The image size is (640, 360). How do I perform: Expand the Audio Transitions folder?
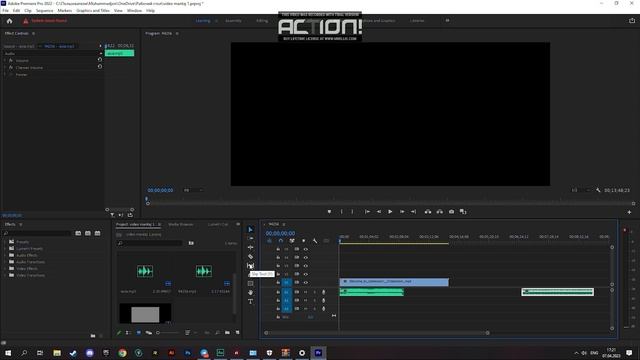[5, 262]
